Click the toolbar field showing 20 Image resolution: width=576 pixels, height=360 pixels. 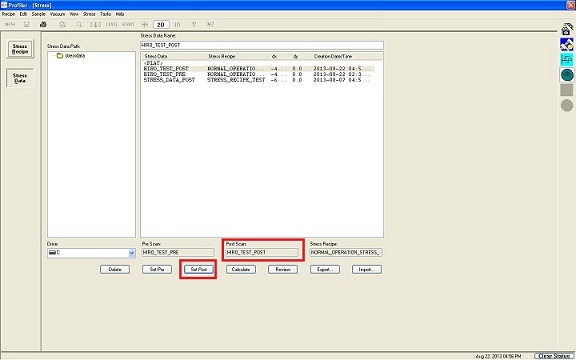click(161, 25)
